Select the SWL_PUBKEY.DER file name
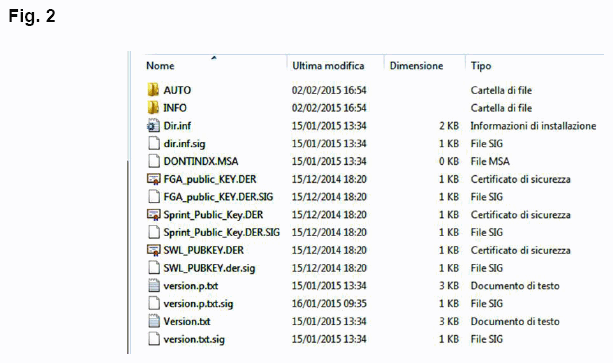Screen dimensions: 613x363 tap(203, 250)
